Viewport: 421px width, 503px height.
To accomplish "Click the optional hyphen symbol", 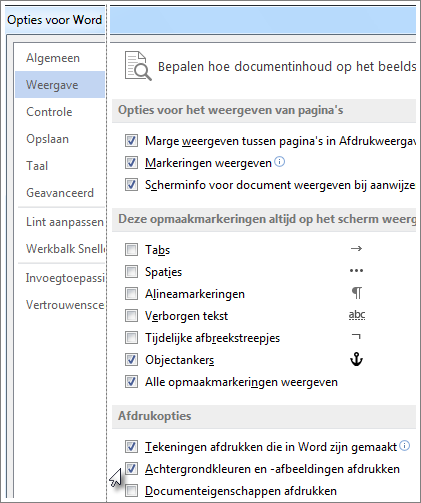I will point(357,336).
